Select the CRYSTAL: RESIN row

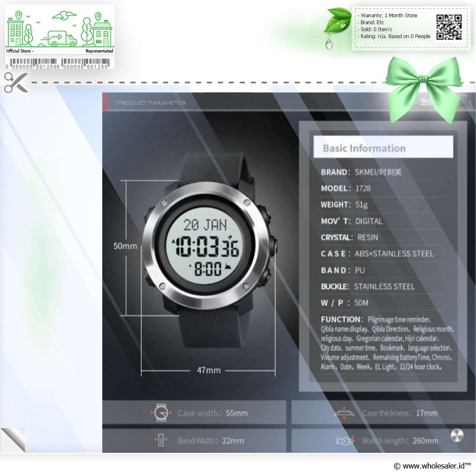[x=350, y=238]
